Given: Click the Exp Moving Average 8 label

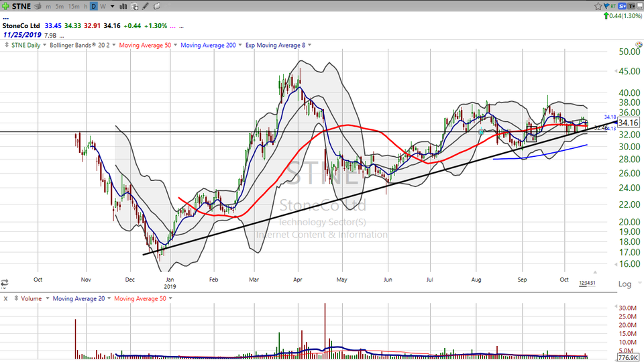Looking at the screenshot, I should point(275,45).
